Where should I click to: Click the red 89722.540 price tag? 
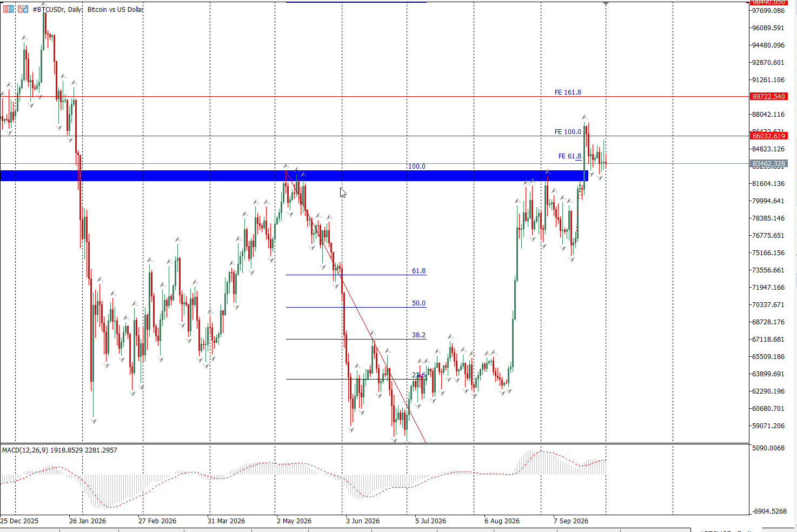(x=768, y=97)
